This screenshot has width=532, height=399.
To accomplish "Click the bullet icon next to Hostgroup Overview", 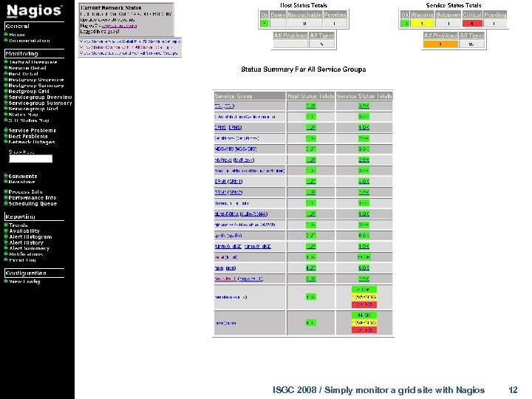I will [6, 79].
